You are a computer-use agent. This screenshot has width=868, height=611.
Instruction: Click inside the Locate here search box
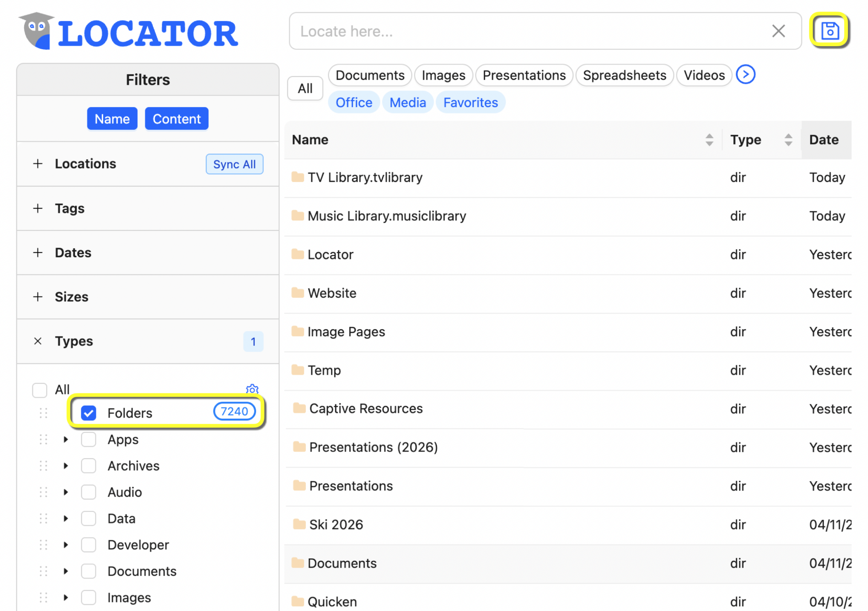tap(529, 31)
